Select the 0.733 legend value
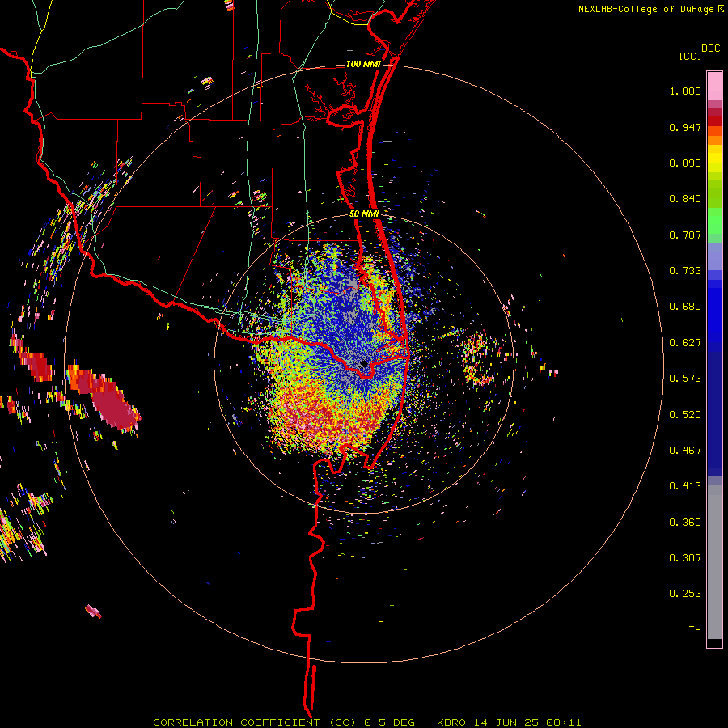The width and height of the screenshot is (728, 728). coord(685,271)
